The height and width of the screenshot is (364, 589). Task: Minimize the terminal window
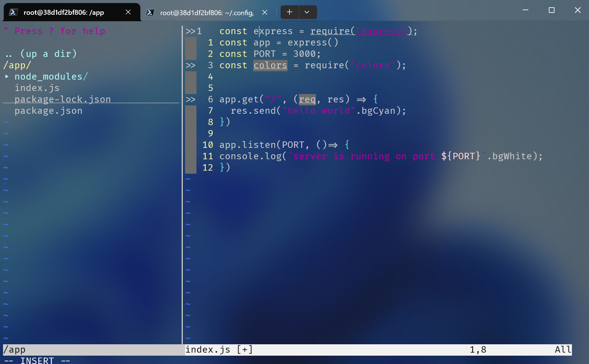click(525, 10)
